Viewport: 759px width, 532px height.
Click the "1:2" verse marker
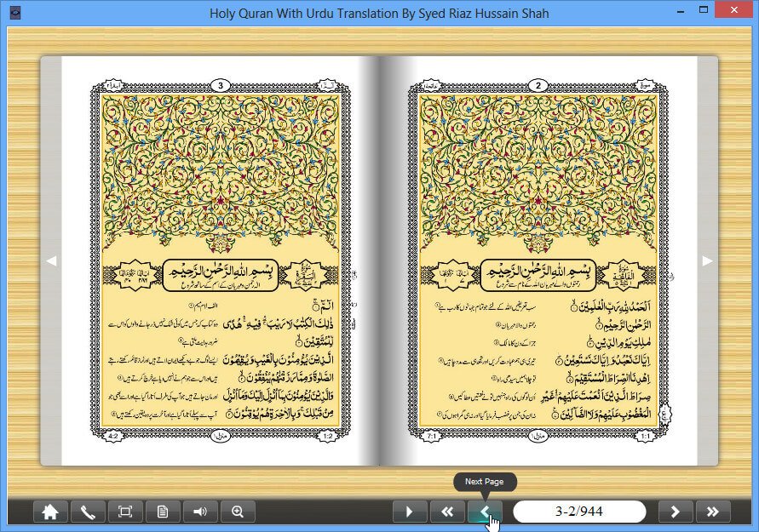point(328,436)
